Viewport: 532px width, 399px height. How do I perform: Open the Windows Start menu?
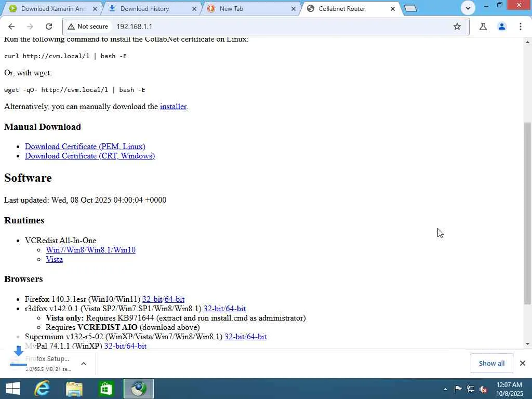pos(13,389)
